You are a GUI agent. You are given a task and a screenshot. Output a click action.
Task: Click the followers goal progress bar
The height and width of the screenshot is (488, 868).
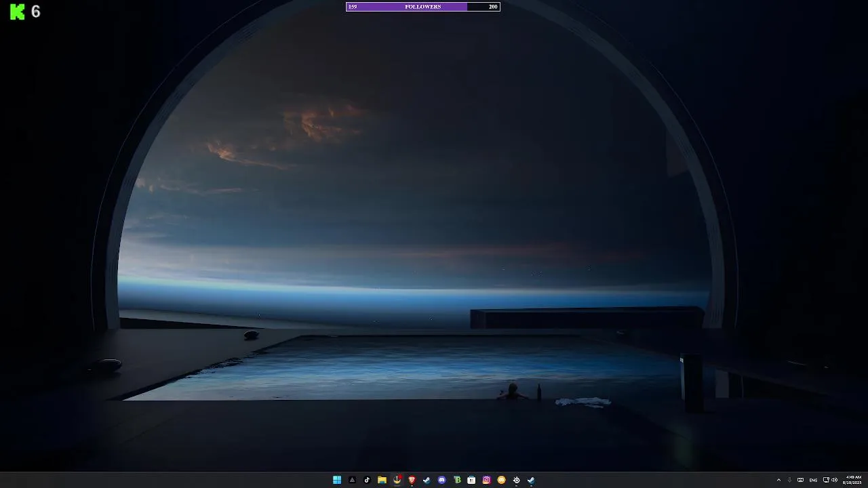pos(423,7)
